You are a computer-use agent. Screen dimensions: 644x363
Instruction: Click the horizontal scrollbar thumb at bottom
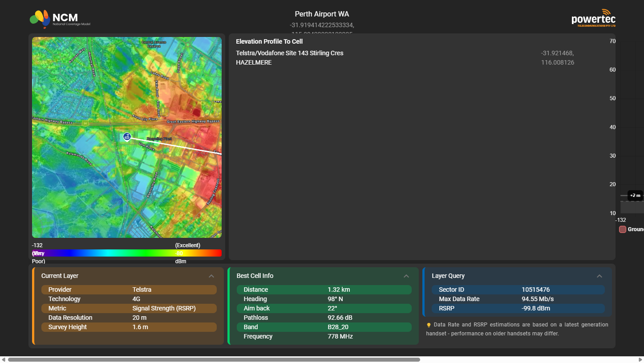pyautogui.click(x=214, y=359)
